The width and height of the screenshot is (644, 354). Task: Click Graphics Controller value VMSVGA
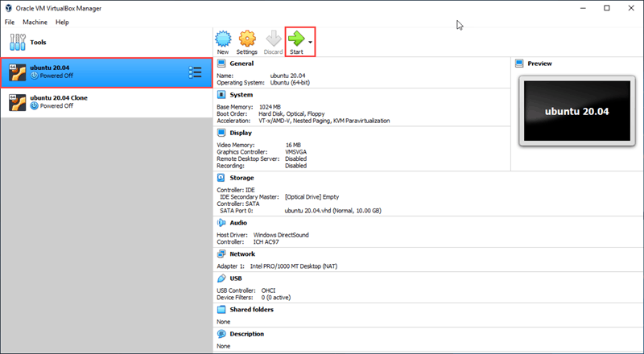click(x=295, y=152)
